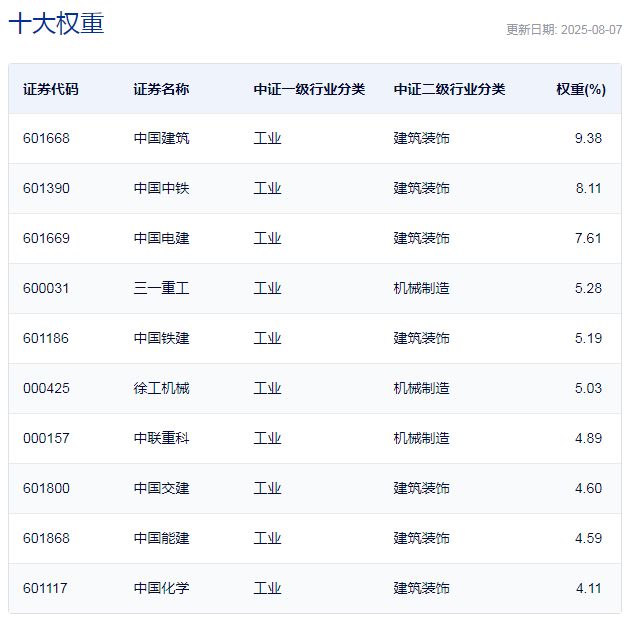Screen dimensions: 627x619
Task: Click stock name 徐工机械
Action: pos(161,388)
